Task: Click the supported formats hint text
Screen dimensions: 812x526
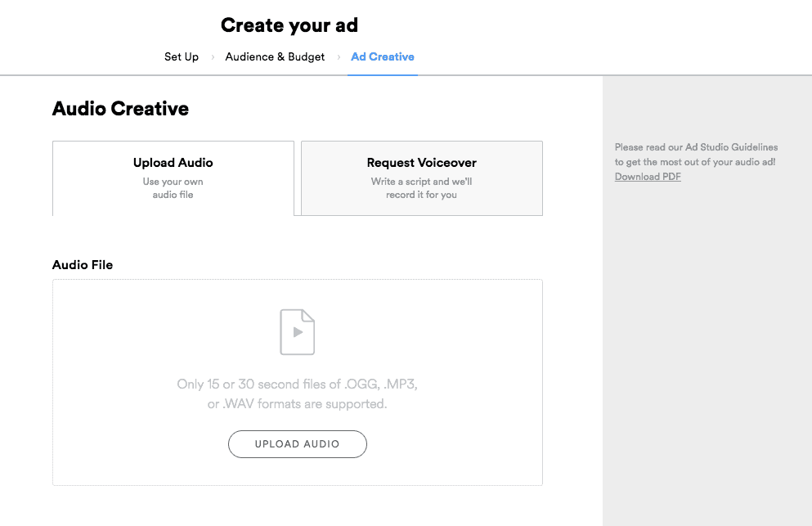Action: coord(297,393)
